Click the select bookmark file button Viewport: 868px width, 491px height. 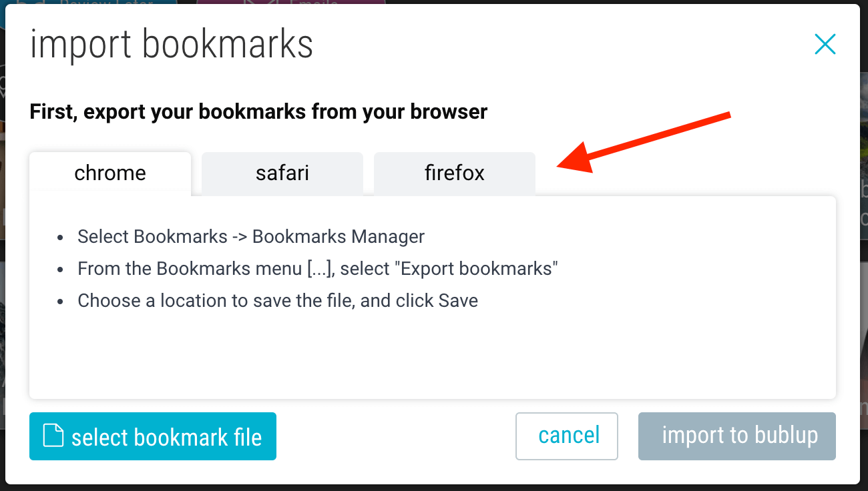[x=153, y=436]
